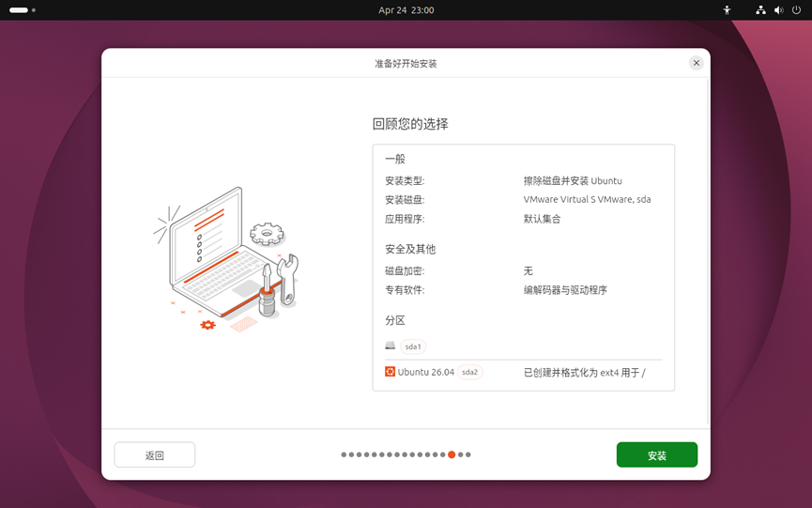Open the network status icon
The width and height of the screenshot is (812, 508).
tap(760, 9)
